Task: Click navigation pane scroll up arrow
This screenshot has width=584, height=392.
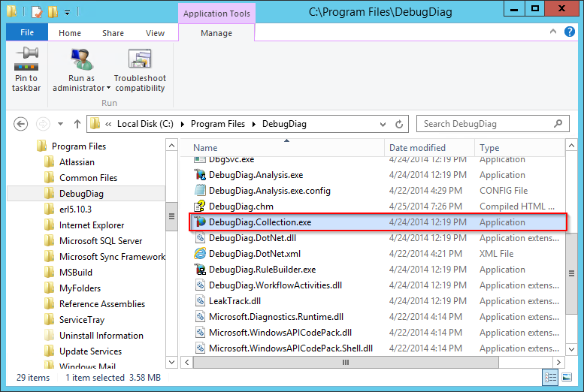Action: (x=171, y=146)
